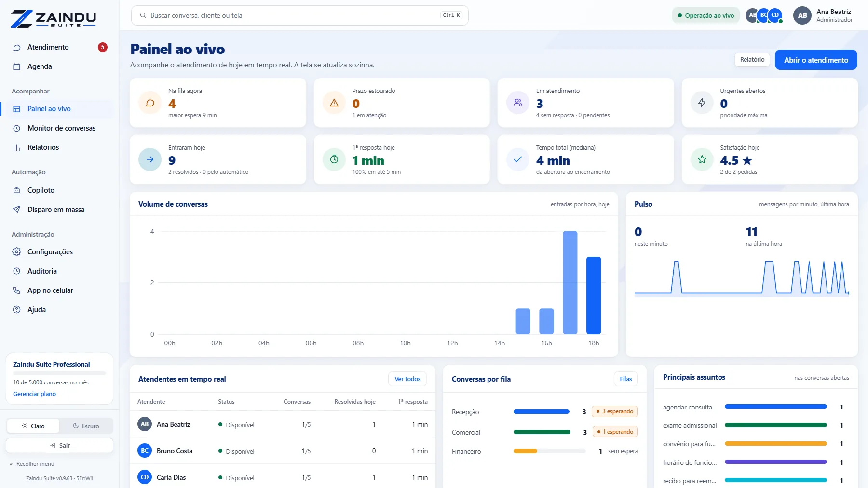Follow the Gerenciar plano link

[34, 394]
